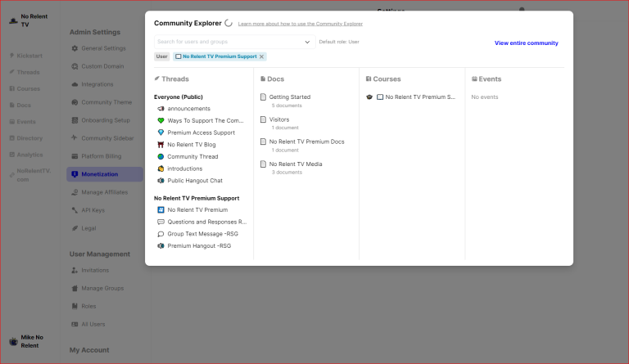Click the megaphone icon next to announcements

click(161, 109)
